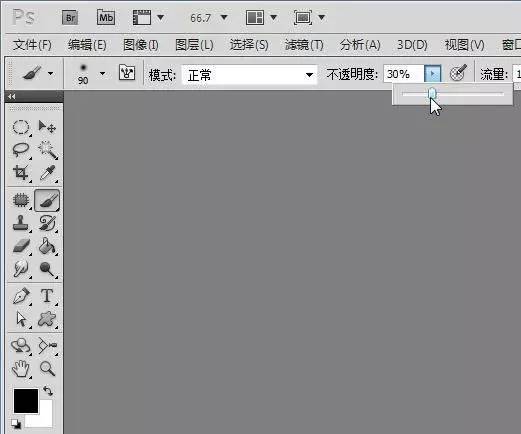Click the black foreground color swatch

[26, 401]
